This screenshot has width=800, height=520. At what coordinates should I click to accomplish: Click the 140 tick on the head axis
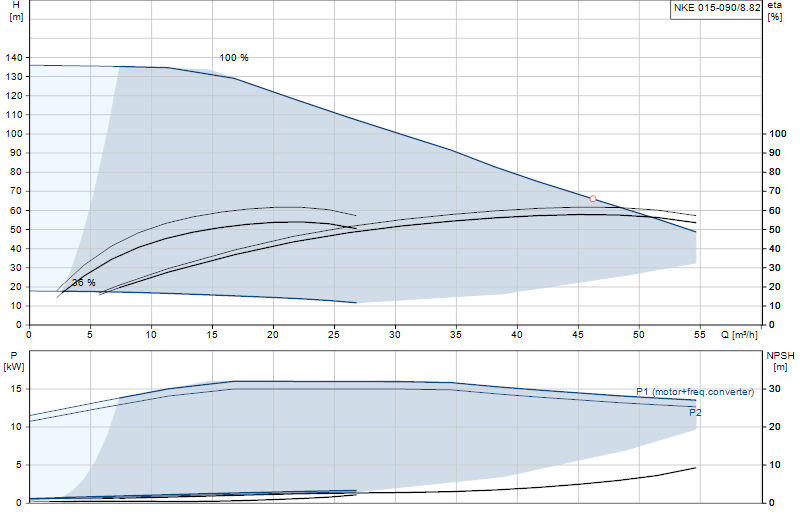(14, 58)
